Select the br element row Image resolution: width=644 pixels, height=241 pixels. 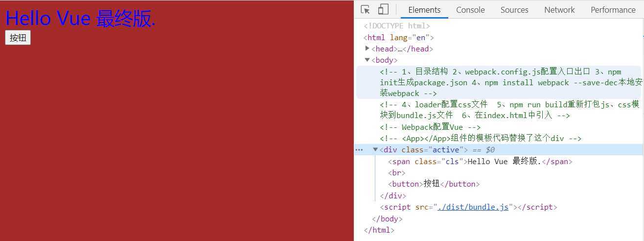[397, 173]
